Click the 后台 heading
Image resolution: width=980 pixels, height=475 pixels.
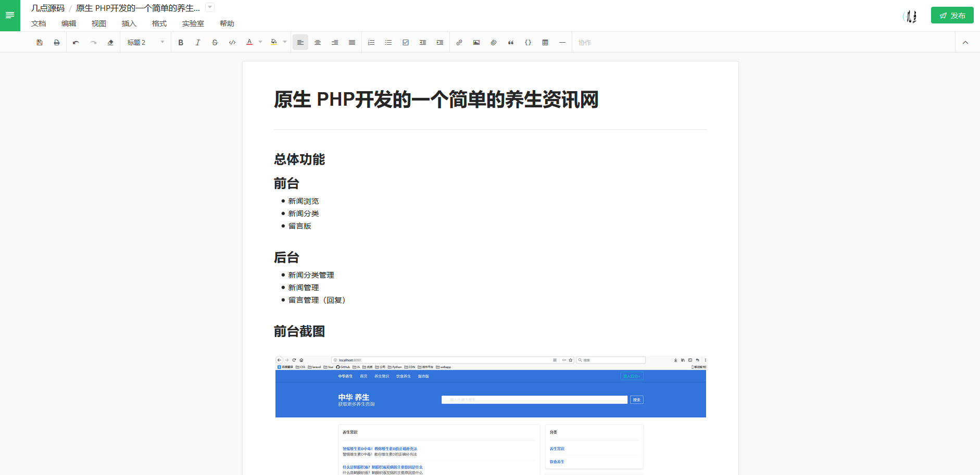point(286,257)
